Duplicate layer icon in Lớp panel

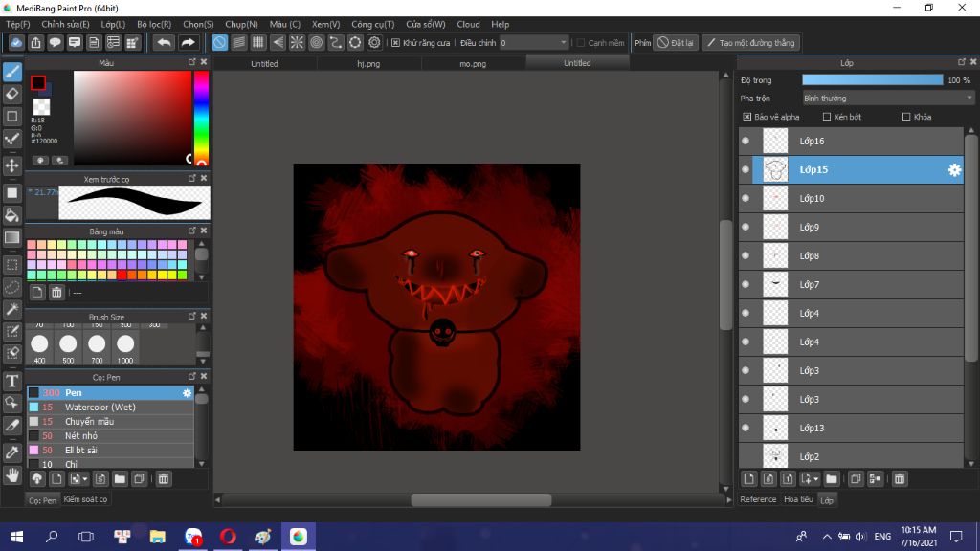[x=856, y=478]
